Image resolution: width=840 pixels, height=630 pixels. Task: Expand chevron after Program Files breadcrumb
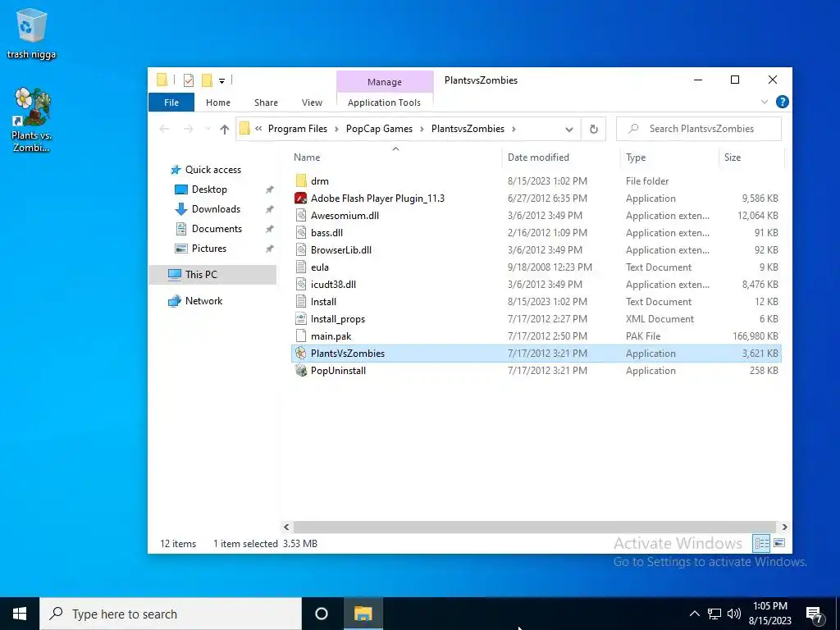click(x=336, y=129)
